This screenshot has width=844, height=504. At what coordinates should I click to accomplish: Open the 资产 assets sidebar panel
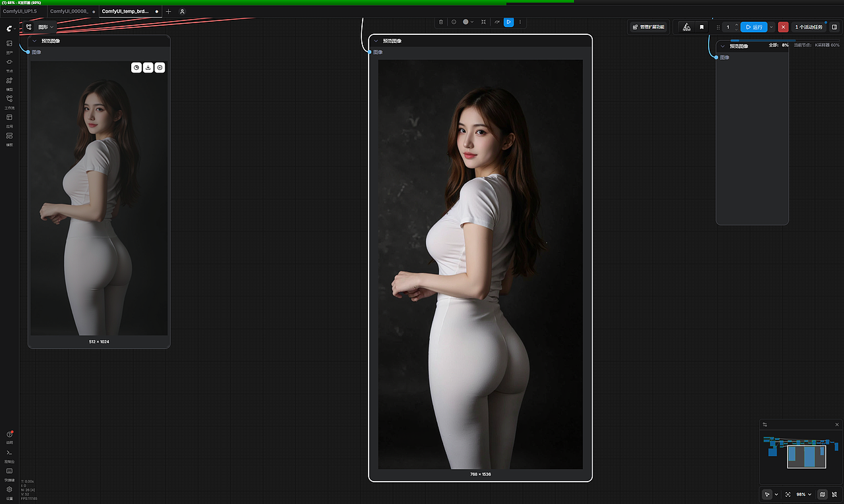tap(9, 46)
